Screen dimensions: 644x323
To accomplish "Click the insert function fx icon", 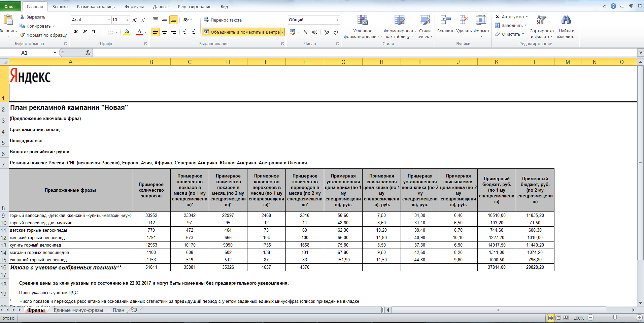I will click(x=88, y=53).
